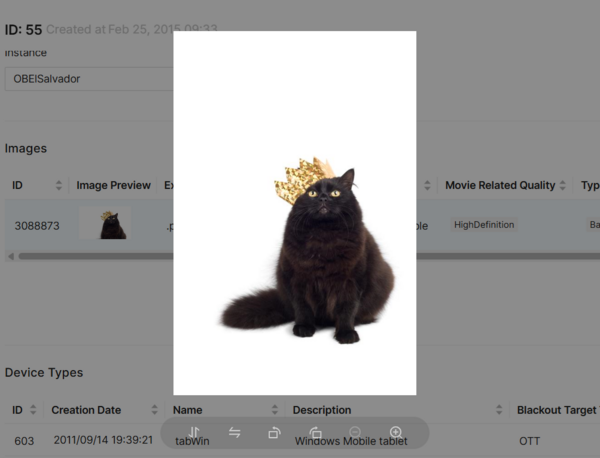
Task: Zoom out of the cat image
Action: [x=355, y=432]
